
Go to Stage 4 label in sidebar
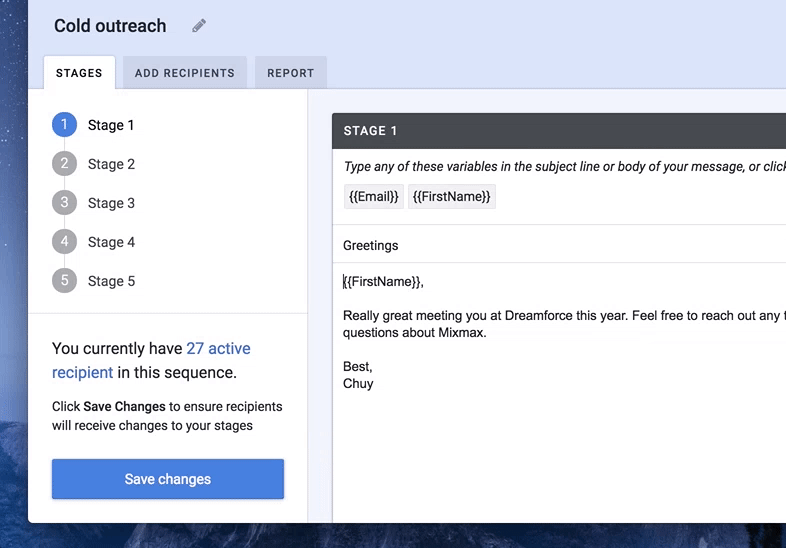[x=111, y=242]
